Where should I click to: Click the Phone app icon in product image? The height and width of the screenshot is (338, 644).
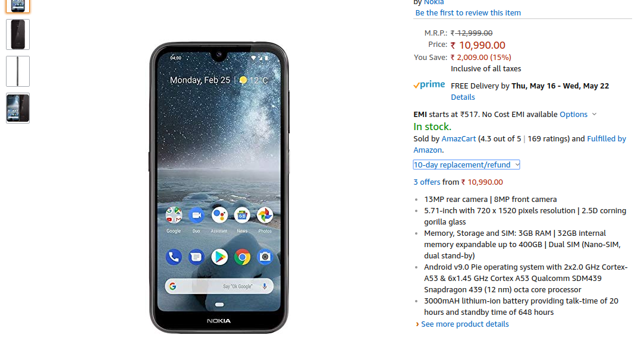tap(174, 257)
